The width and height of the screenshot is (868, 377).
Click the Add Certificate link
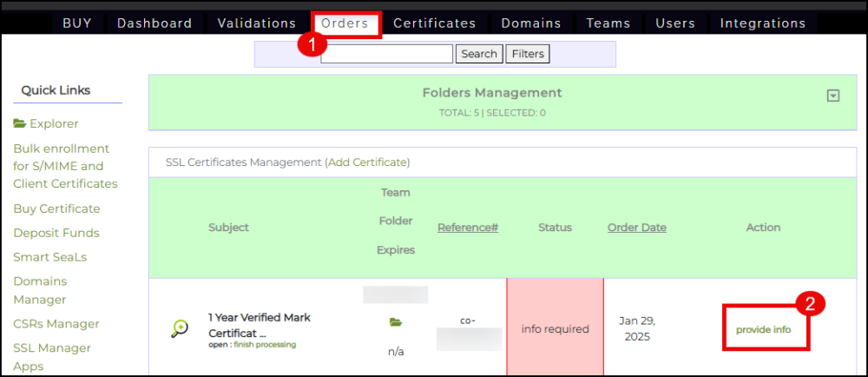[x=367, y=162]
